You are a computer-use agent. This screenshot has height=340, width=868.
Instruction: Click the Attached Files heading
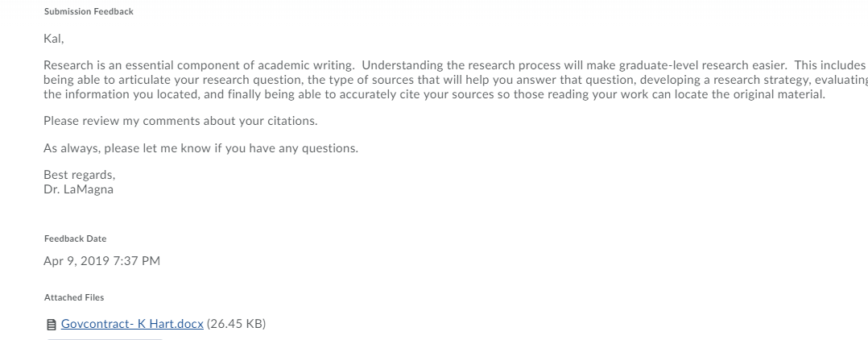coord(74,297)
